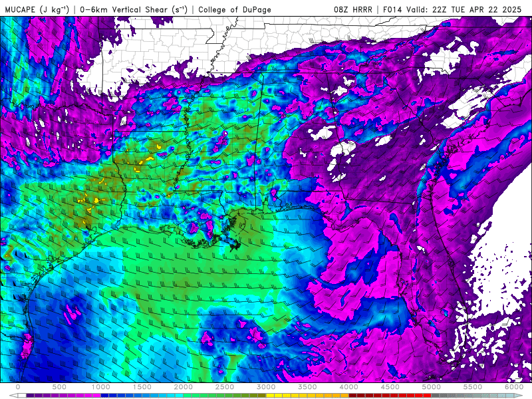Click the 2000 tick label on colorbar

(x=184, y=387)
